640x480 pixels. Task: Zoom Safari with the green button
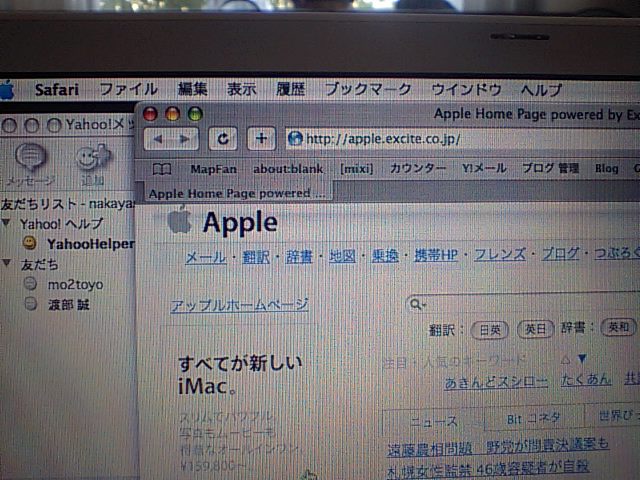195,114
